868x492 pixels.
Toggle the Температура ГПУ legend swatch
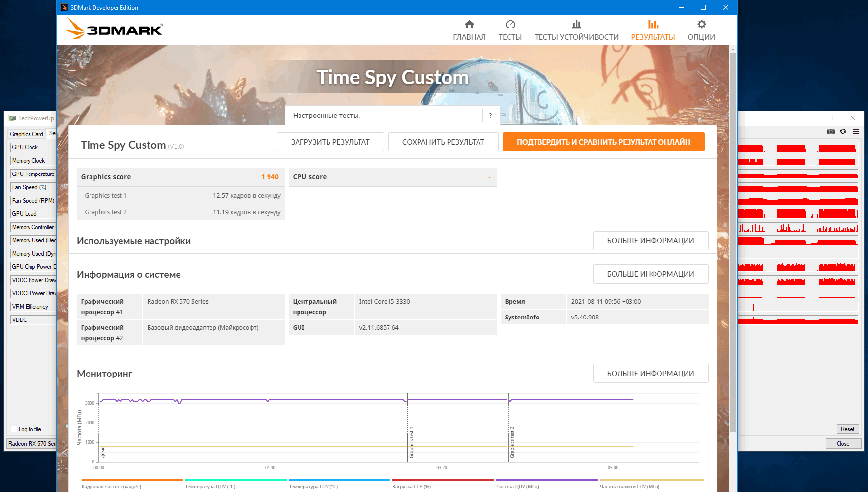coord(339,480)
